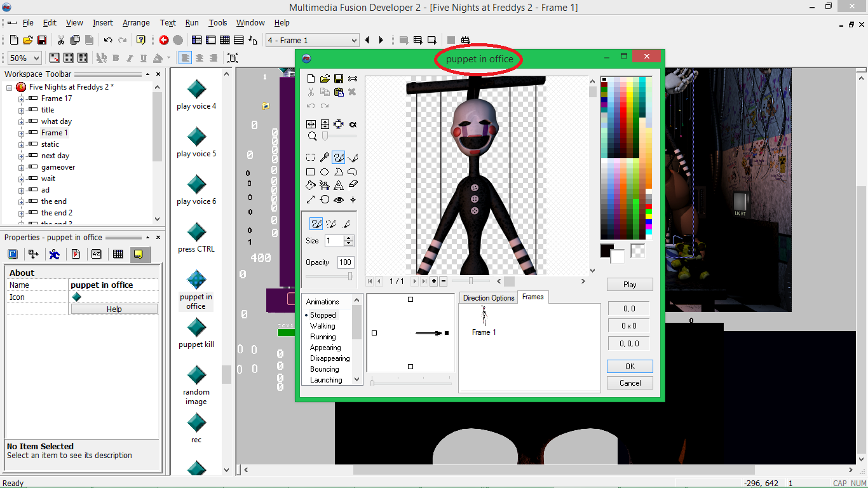
Task: Click the Resize arrow tool icon
Action: pos(311,200)
